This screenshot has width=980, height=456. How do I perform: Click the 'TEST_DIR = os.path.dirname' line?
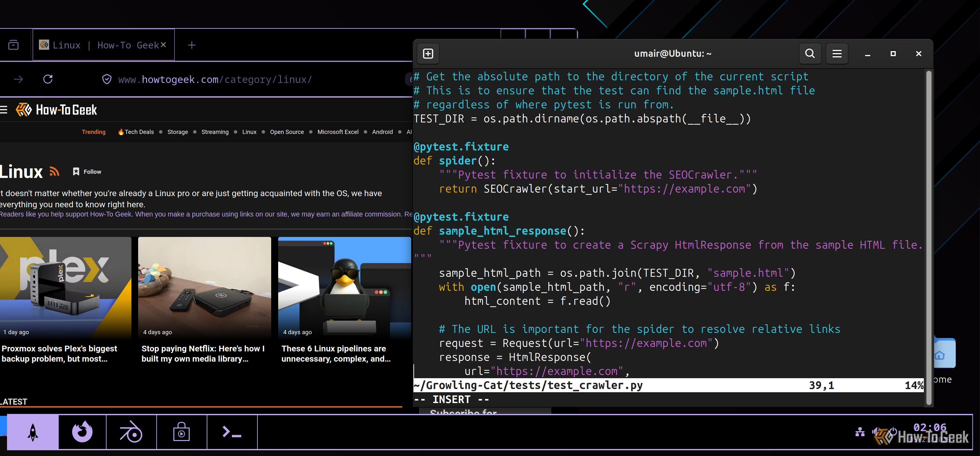tap(582, 119)
